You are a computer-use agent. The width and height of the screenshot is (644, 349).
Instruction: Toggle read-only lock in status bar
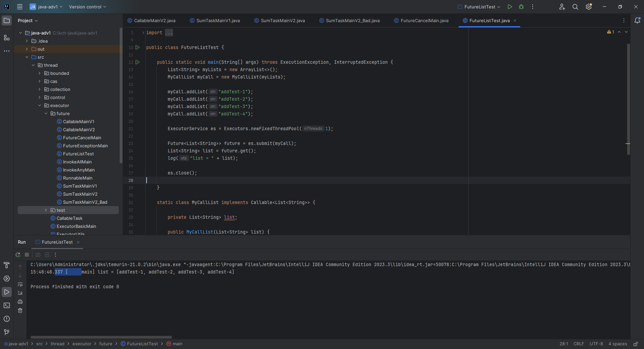click(x=636, y=344)
